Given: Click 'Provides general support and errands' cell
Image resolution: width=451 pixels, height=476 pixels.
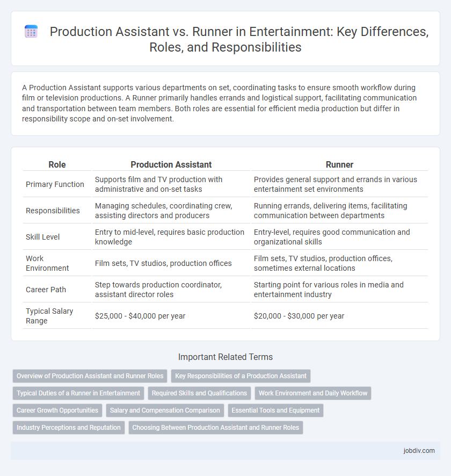Looking at the screenshot, I should [x=339, y=184].
